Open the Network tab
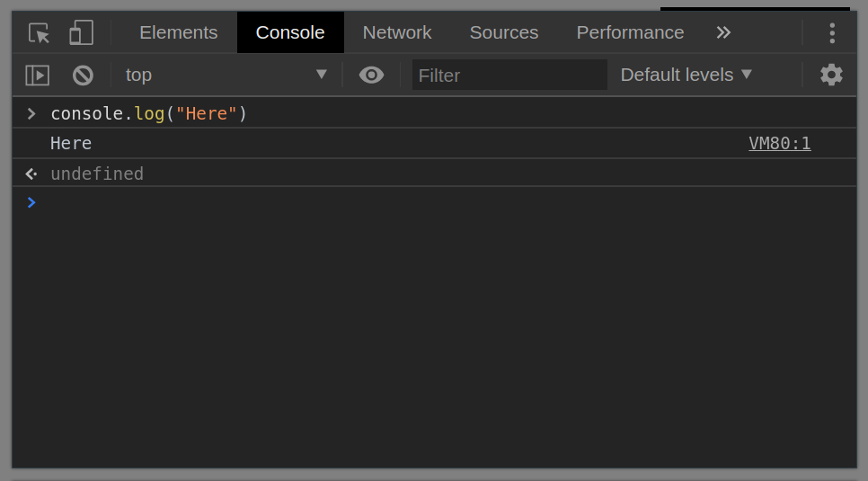This screenshot has width=868, height=481. [397, 32]
